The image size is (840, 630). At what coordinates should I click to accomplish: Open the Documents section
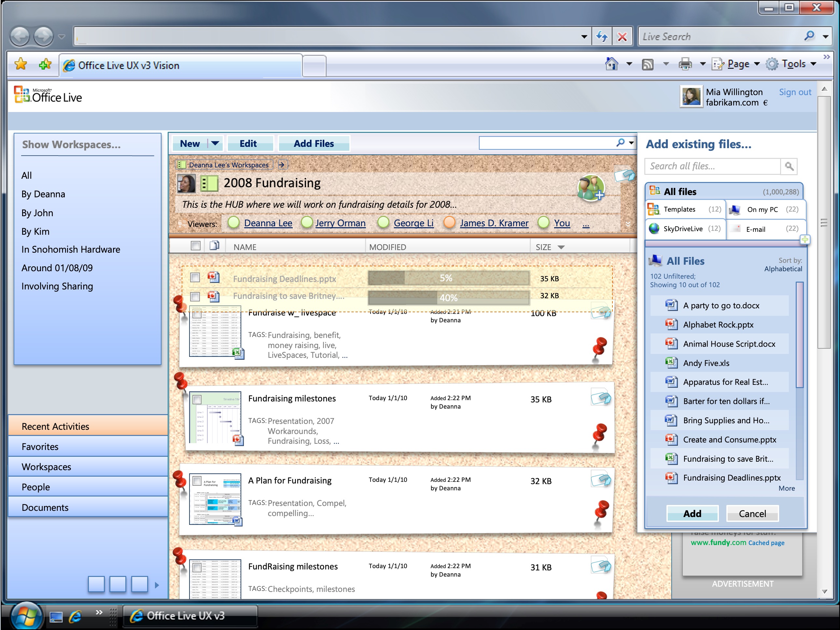click(x=88, y=507)
